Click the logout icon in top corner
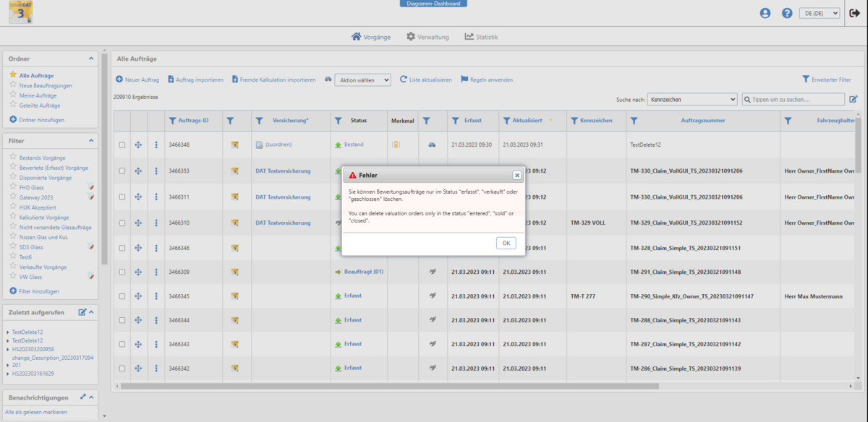The height and width of the screenshot is (422, 868). (x=854, y=13)
